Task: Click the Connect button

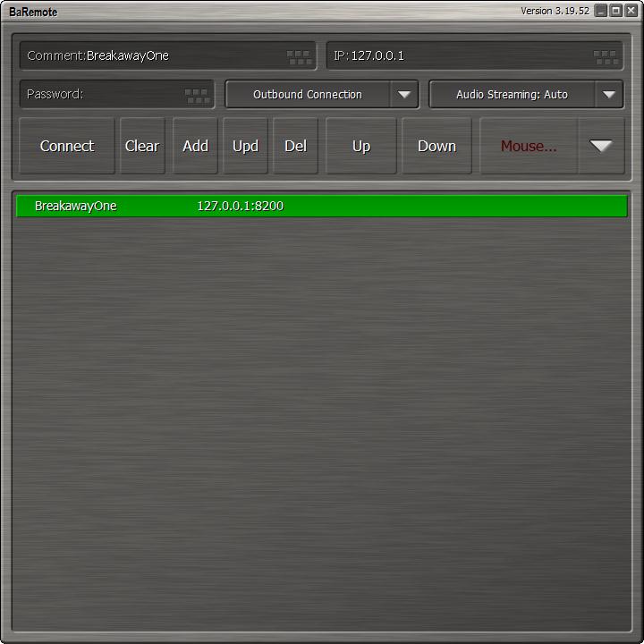Action: pyautogui.click(x=67, y=146)
